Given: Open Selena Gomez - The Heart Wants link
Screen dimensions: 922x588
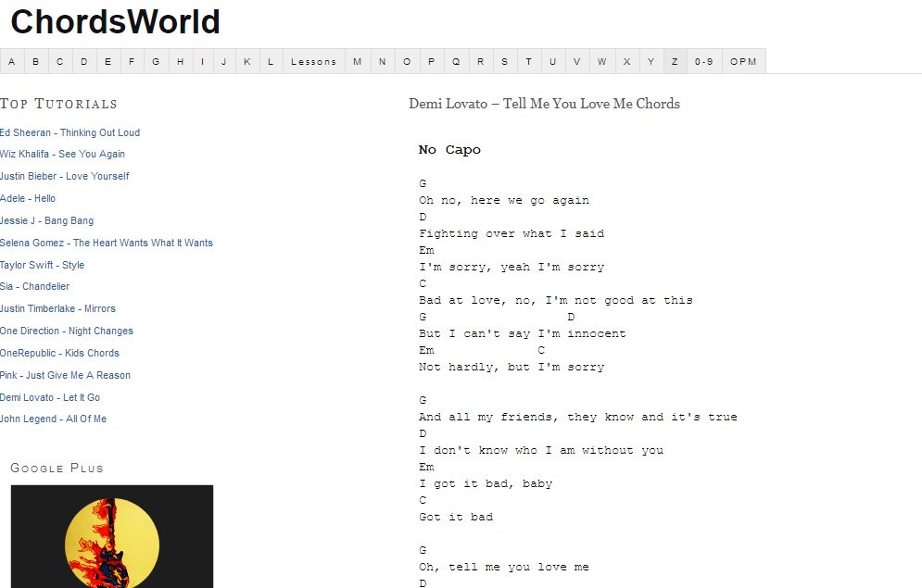Looking at the screenshot, I should (107, 244).
